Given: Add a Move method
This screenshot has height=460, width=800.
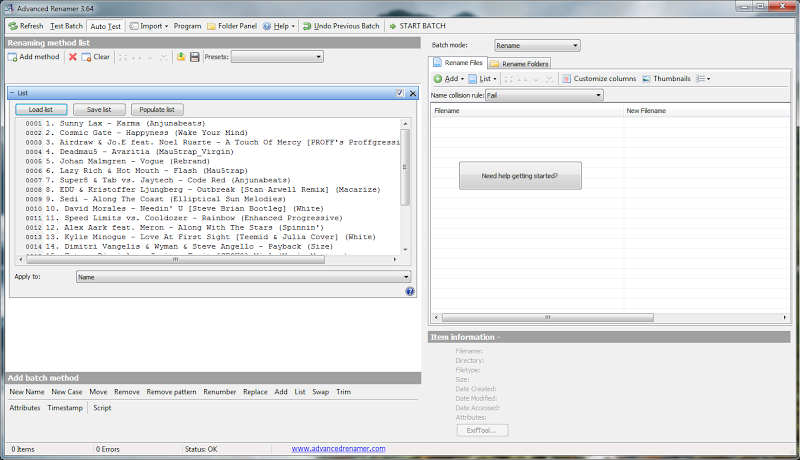Looking at the screenshot, I should 98,392.
